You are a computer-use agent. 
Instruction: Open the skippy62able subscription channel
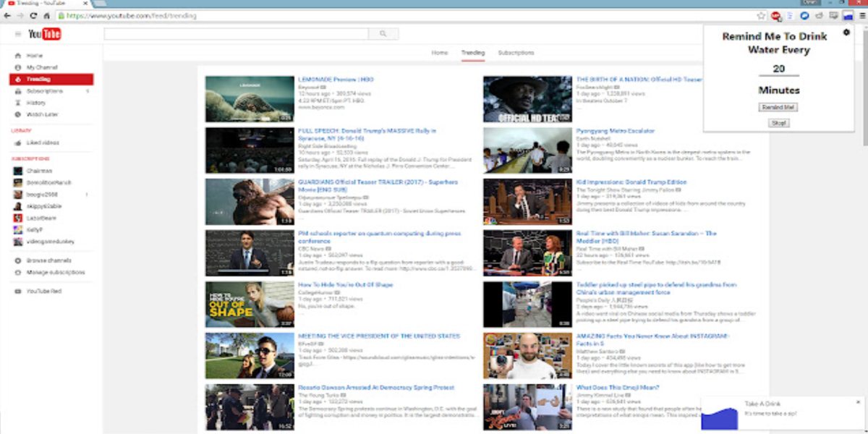pos(44,206)
